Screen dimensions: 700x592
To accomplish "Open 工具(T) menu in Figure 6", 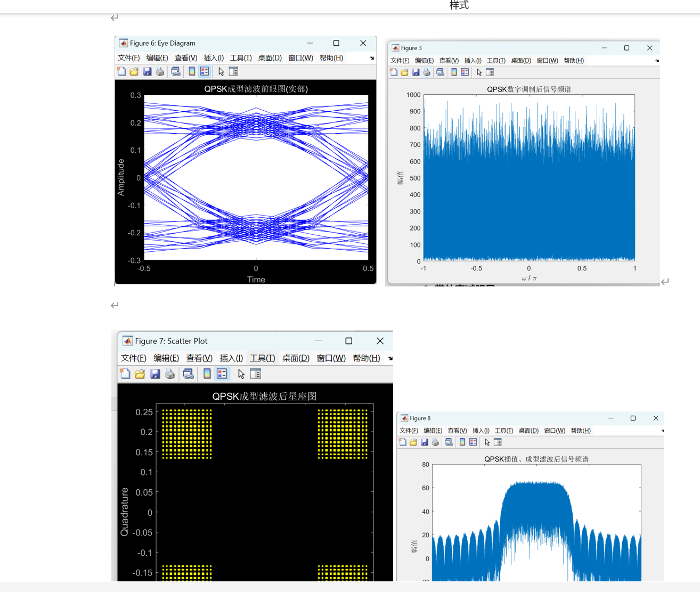I will coord(241,58).
